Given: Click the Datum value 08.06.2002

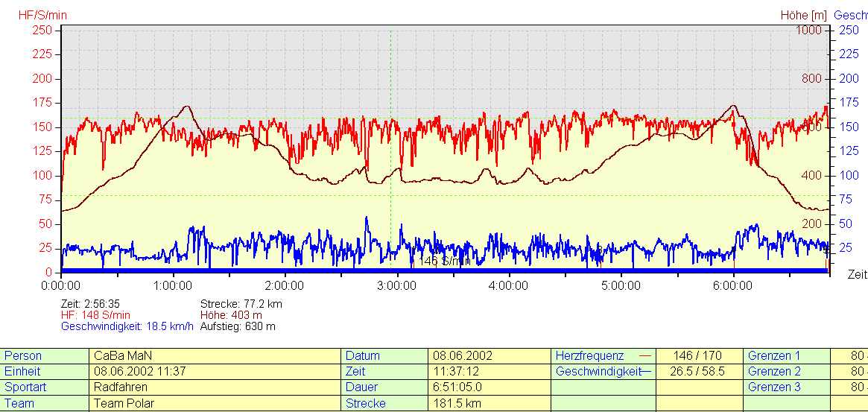Looking at the screenshot, I should [462, 356].
